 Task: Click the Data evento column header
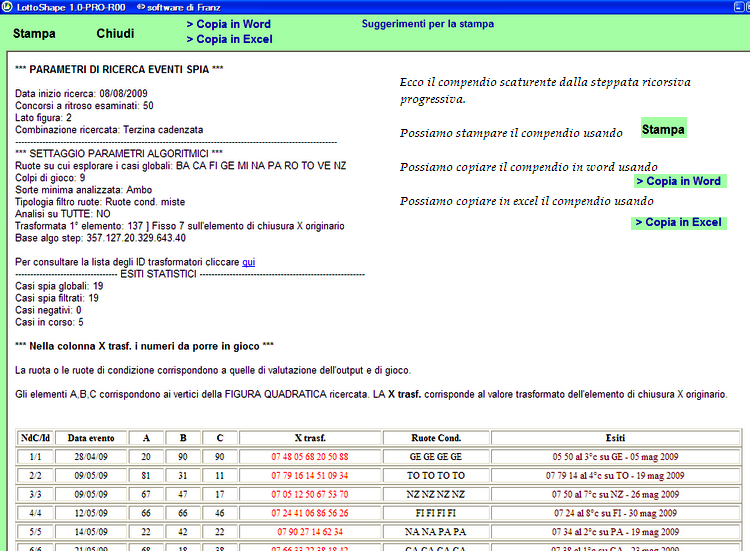pos(91,437)
